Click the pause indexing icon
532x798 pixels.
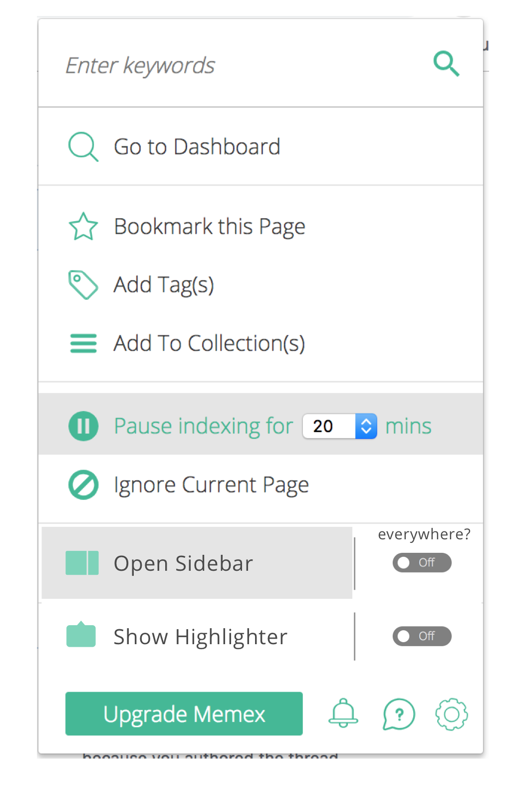(83, 426)
